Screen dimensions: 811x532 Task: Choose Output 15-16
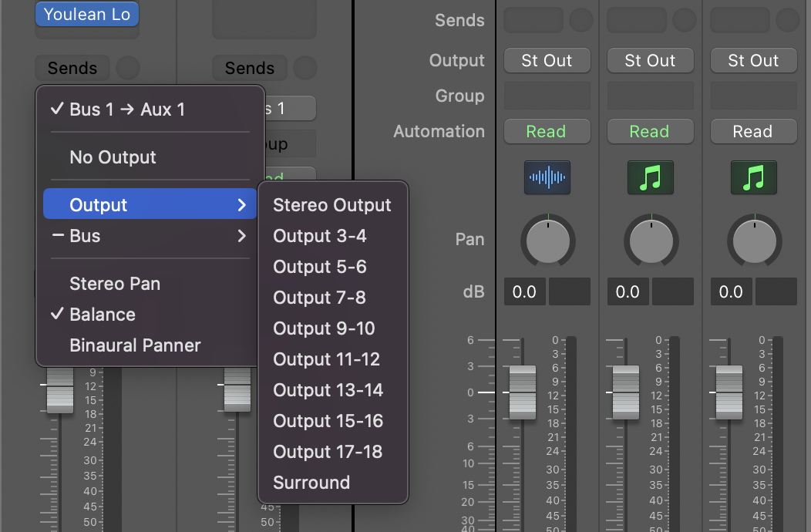click(x=332, y=421)
